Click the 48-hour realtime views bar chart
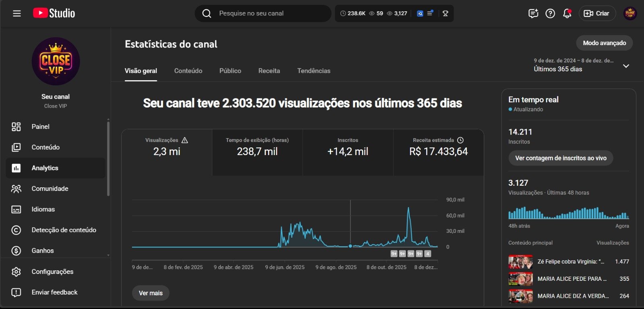Image resolution: width=644 pixels, height=309 pixels. point(569,213)
